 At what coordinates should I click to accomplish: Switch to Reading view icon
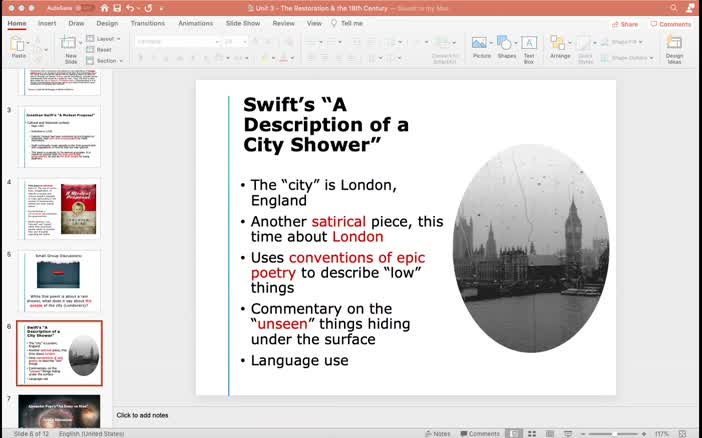[x=550, y=434]
